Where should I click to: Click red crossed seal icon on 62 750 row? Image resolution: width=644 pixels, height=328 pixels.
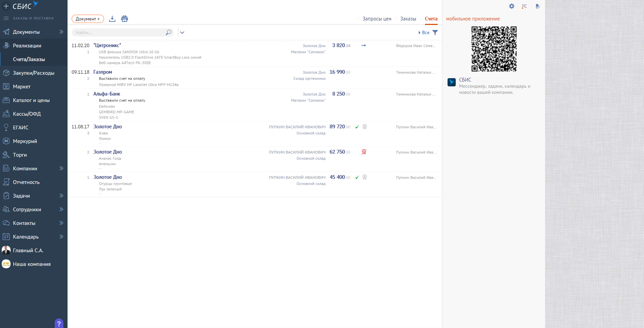click(364, 152)
